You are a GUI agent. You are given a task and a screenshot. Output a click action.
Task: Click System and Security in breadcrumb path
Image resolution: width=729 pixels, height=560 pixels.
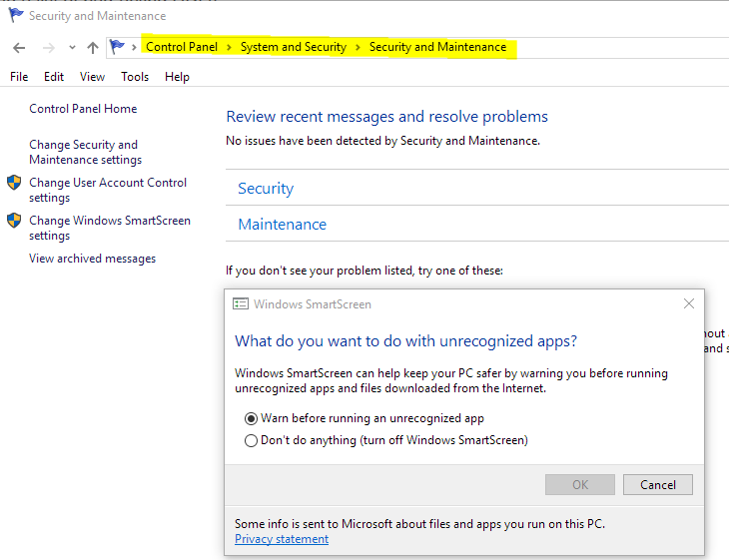click(293, 47)
